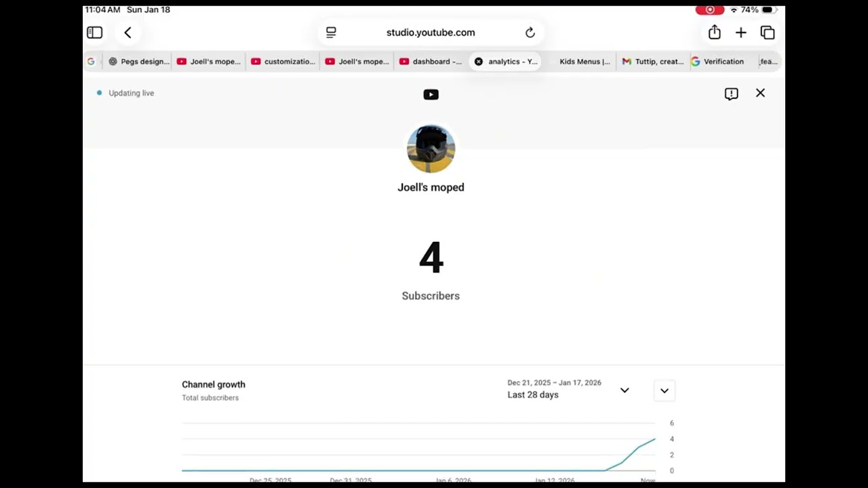Click the Subscribers label
The width and height of the screenshot is (868, 488).
431,296
